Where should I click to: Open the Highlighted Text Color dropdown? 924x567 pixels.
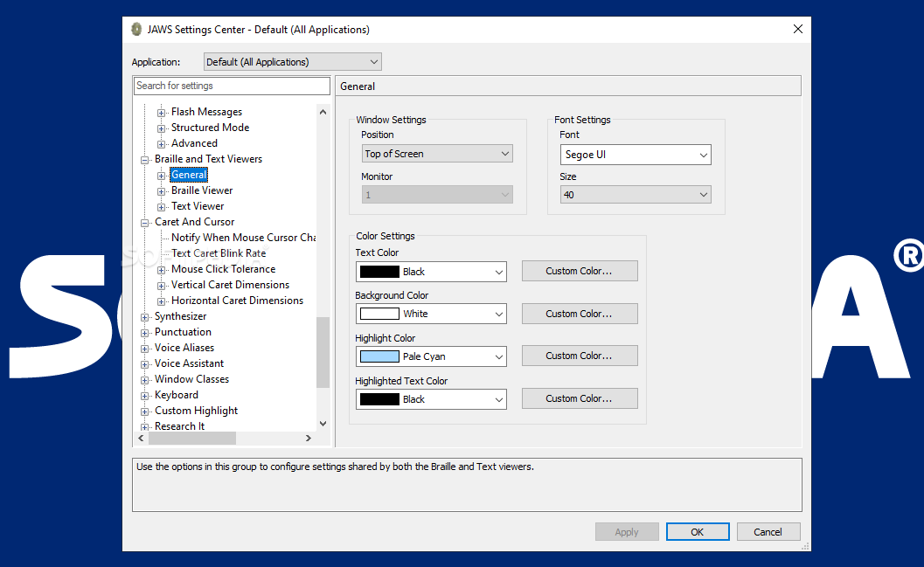point(431,399)
